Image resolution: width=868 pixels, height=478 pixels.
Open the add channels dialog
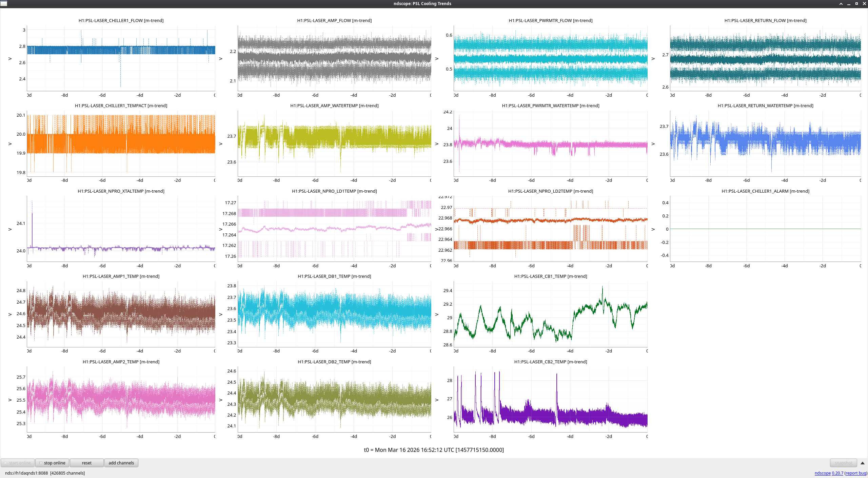pos(121,463)
